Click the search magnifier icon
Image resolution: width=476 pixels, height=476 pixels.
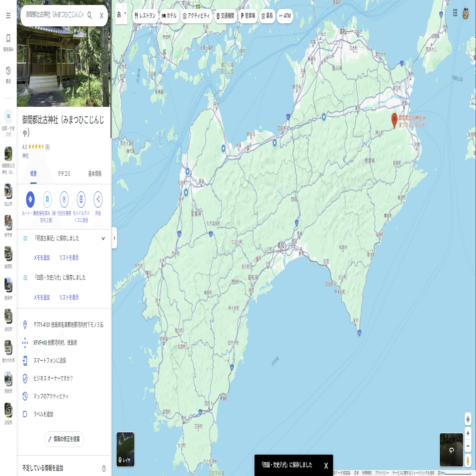pos(89,15)
